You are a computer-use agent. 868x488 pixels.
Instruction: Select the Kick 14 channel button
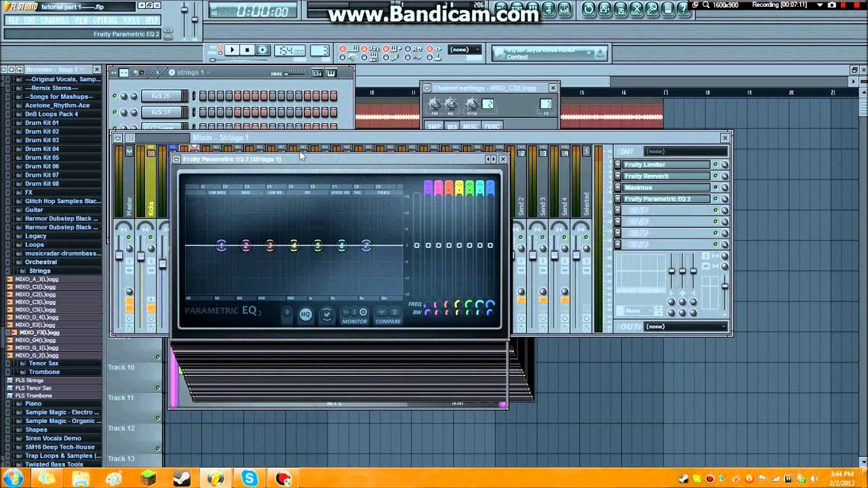pos(165,112)
